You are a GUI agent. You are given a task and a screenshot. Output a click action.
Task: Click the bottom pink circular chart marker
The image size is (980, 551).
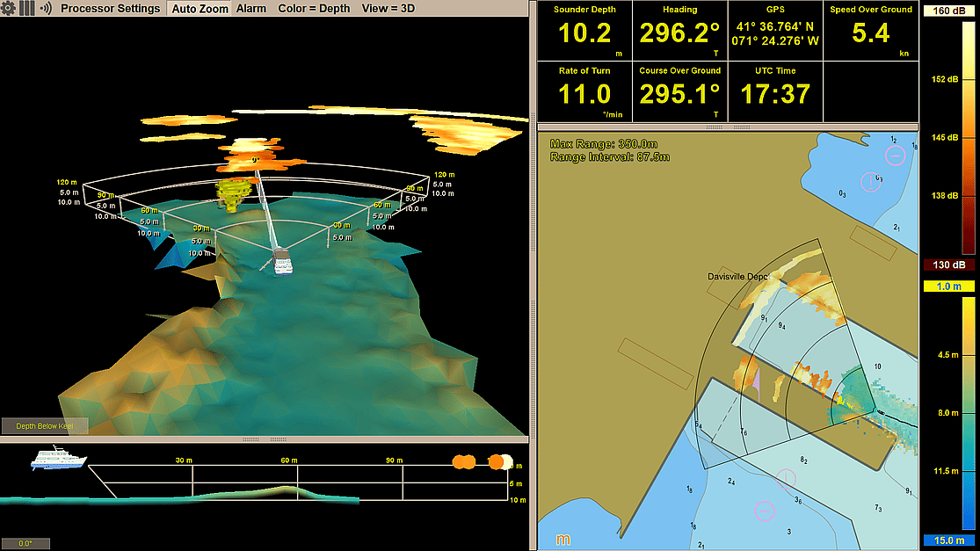[x=764, y=510]
